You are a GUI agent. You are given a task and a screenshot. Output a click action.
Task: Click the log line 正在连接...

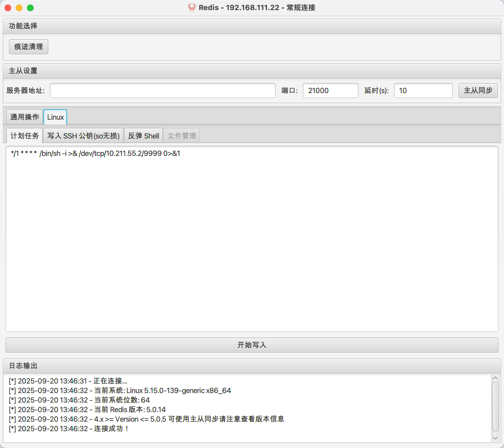[68, 381]
